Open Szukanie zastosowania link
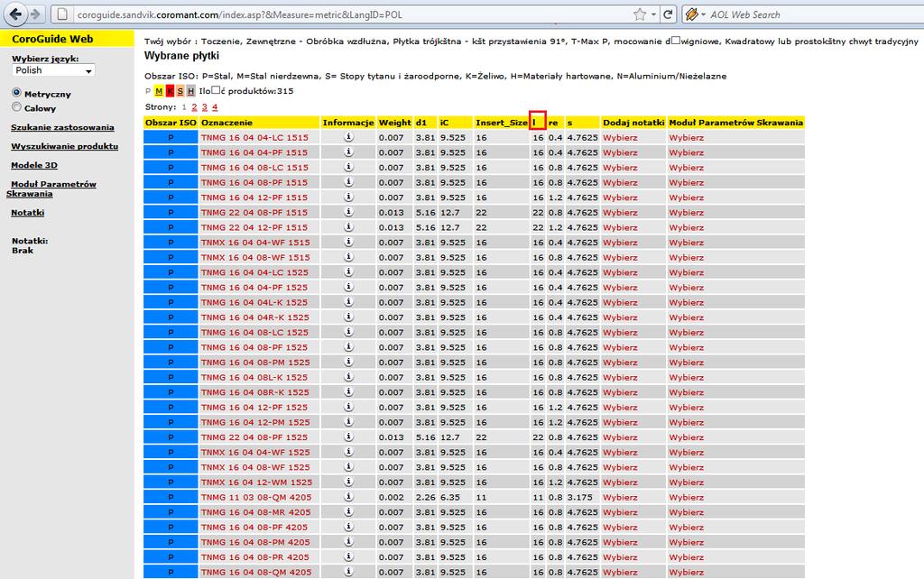Viewport: 924px width, 579px height. pyautogui.click(x=62, y=127)
